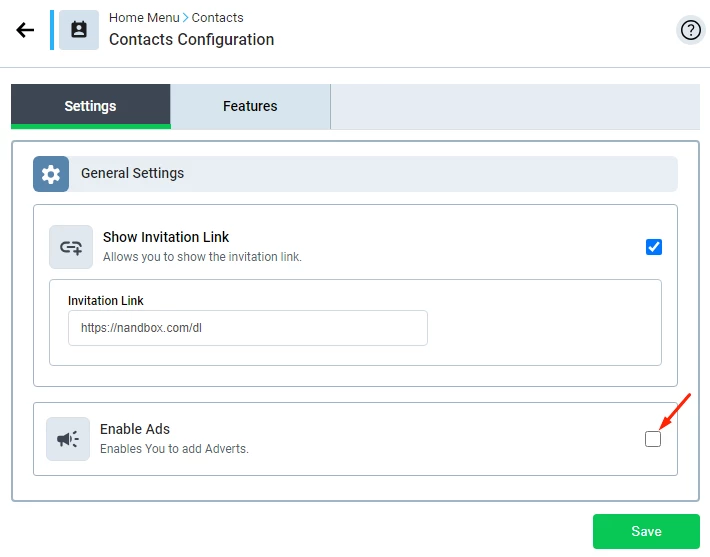Click the Show Invitation Link label

[x=166, y=237]
